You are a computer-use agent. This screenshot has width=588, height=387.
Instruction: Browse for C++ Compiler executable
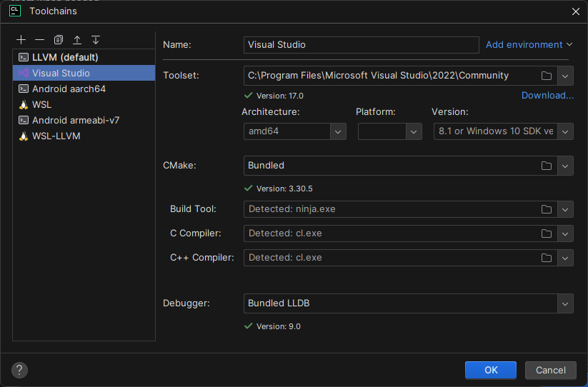tap(547, 258)
